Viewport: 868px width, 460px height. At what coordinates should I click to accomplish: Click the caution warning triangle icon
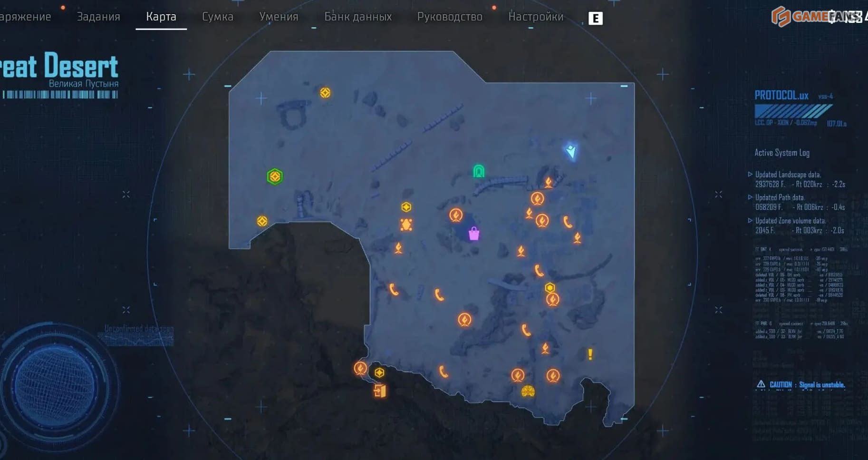[761, 384]
